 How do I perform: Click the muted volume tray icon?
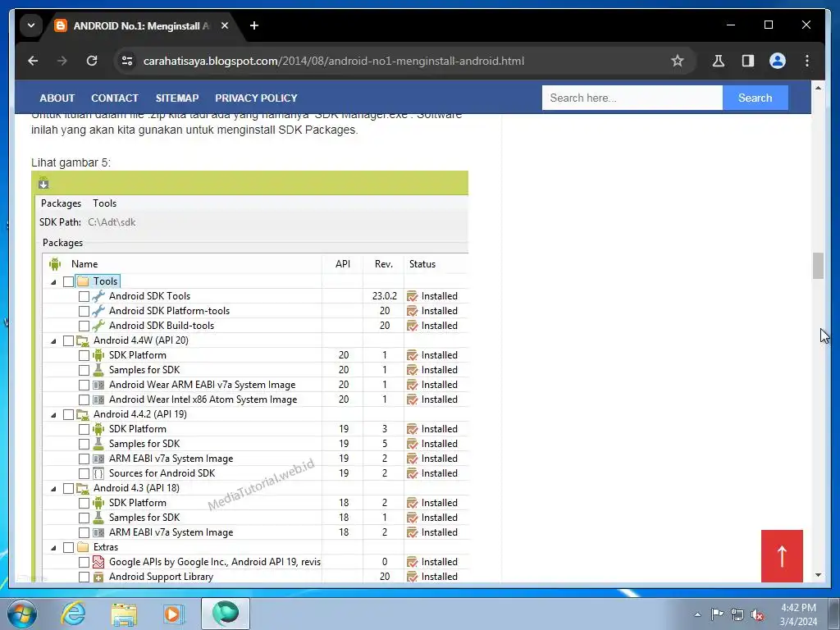pyautogui.click(x=757, y=615)
